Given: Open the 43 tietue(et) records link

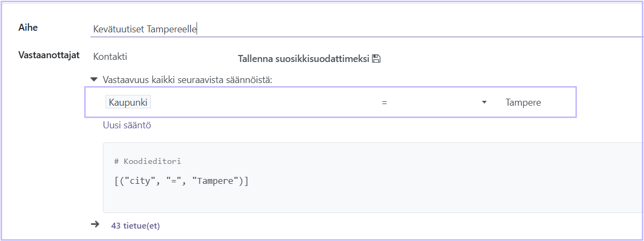Looking at the screenshot, I should pyautogui.click(x=135, y=225).
